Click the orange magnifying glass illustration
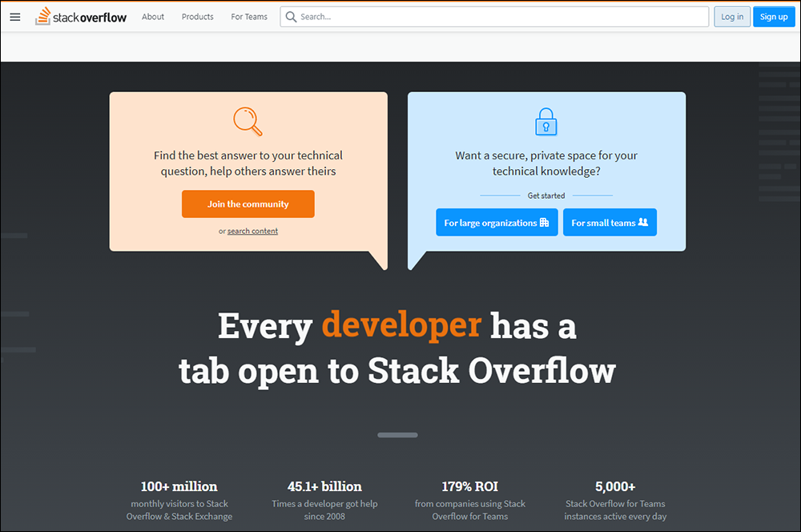The image size is (801, 532). click(248, 121)
